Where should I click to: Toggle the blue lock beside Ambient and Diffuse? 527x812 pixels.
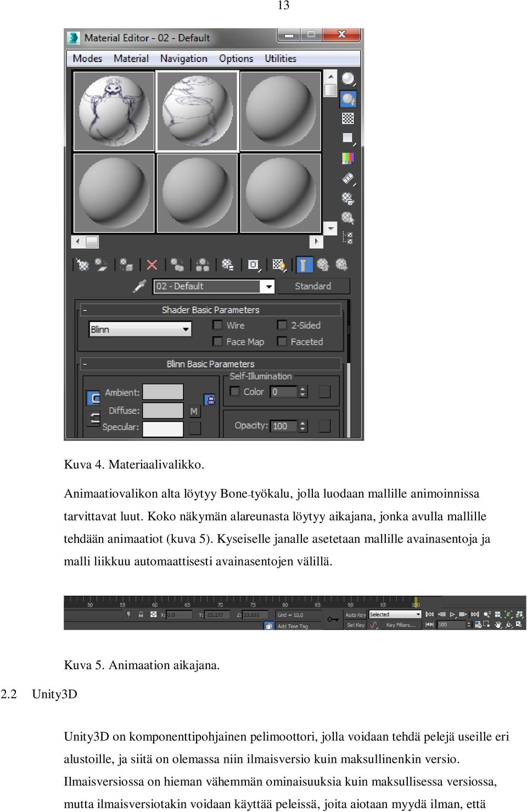(x=209, y=400)
